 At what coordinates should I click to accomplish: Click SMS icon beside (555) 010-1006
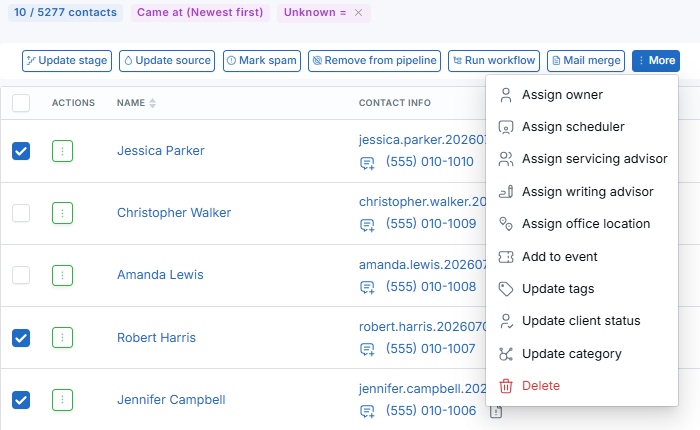[367, 411]
